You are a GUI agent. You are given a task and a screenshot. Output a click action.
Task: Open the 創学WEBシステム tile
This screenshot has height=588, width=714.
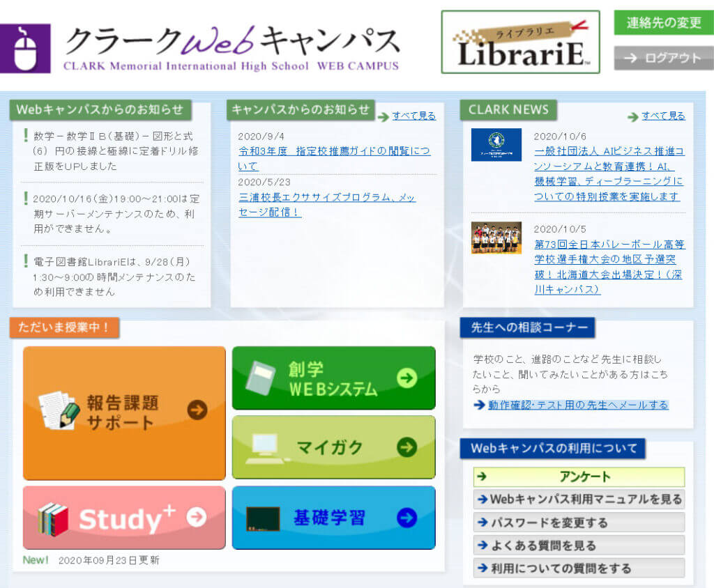(x=334, y=378)
